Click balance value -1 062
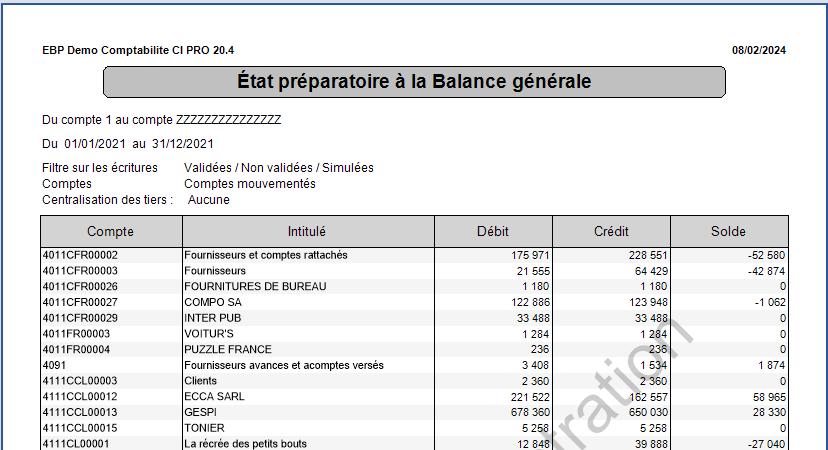Image resolution: width=828 pixels, height=450 pixels. pos(770,302)
